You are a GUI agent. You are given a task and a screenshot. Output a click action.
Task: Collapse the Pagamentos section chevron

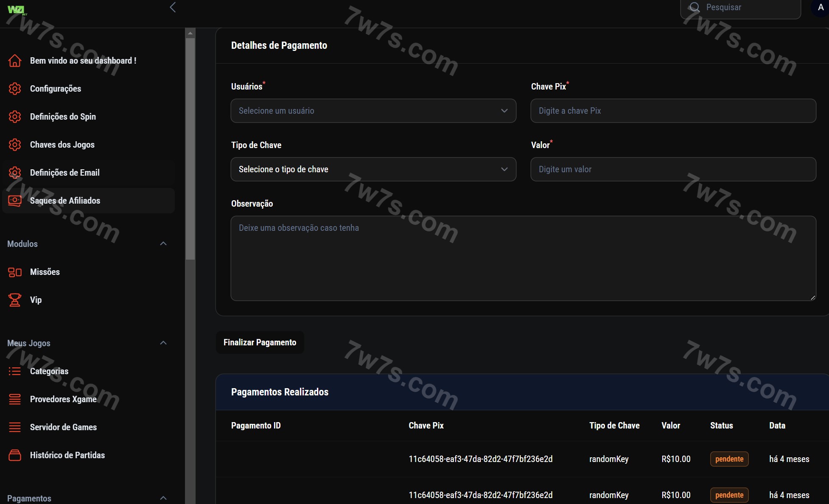163,498
